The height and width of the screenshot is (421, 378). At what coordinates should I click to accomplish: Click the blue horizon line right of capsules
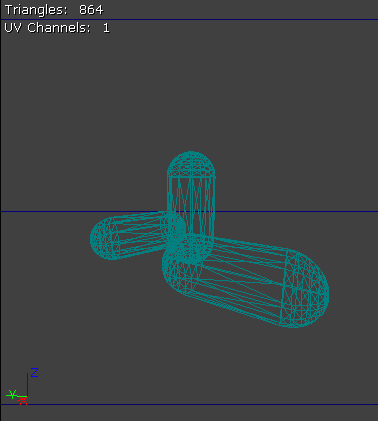(297, 211)
